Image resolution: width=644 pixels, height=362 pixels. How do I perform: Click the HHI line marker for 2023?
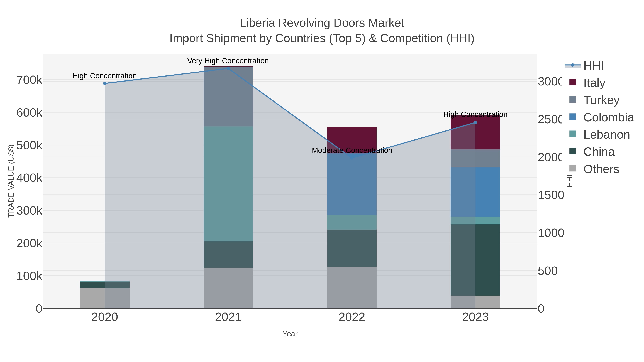click(x=475, y=122)
